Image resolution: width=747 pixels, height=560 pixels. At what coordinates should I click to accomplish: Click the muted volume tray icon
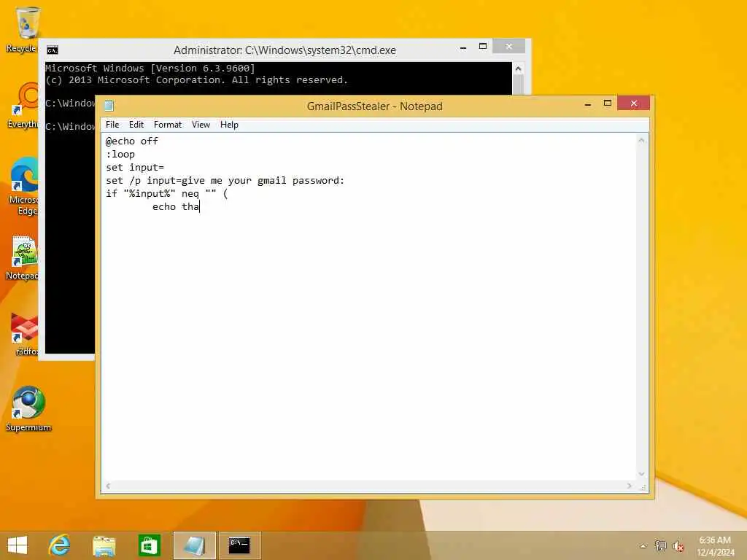tap(678, 546)
